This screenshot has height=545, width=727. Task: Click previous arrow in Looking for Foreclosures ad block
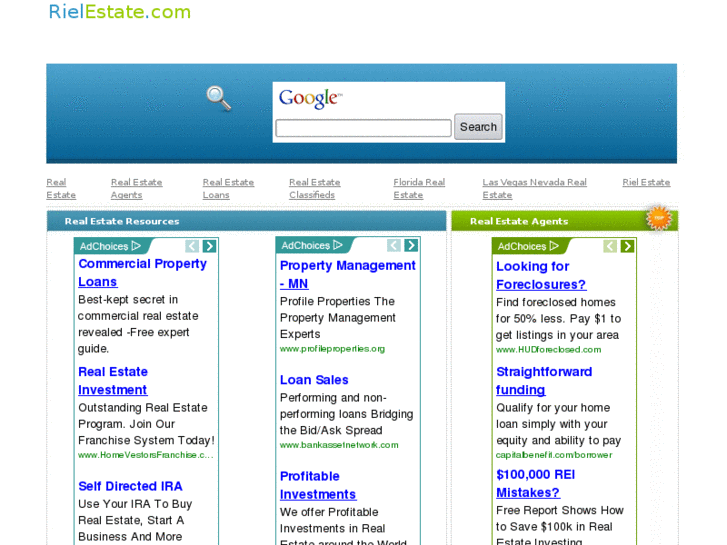pos(610,246)
